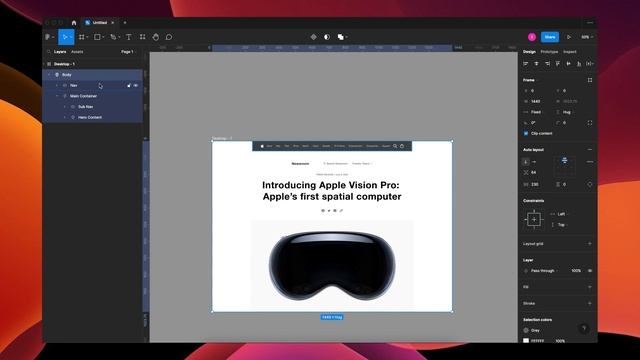Click the Create component icon
The image size is (640, 360).
pos(313,37)
